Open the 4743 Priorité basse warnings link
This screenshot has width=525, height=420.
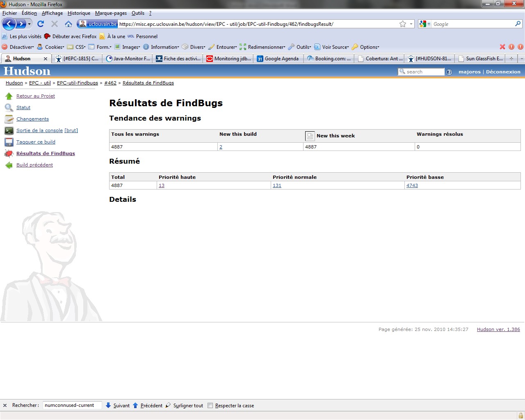(x=412, y=185)
